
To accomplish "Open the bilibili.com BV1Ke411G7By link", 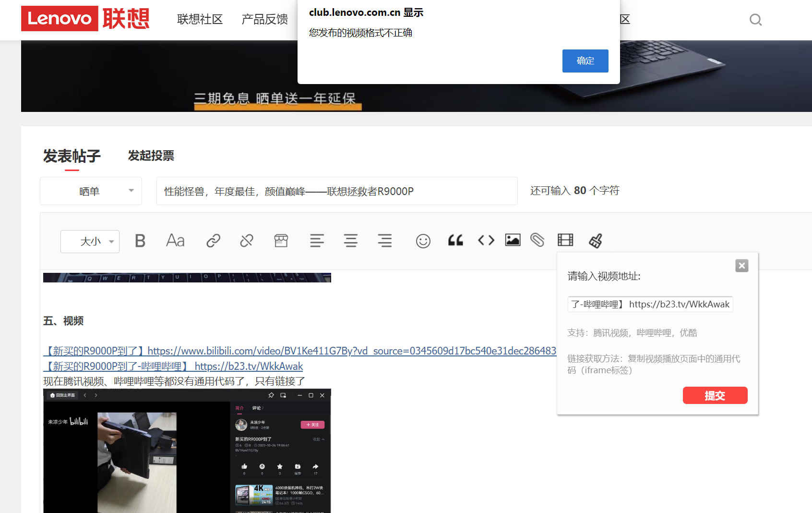I will click(300, 351).
